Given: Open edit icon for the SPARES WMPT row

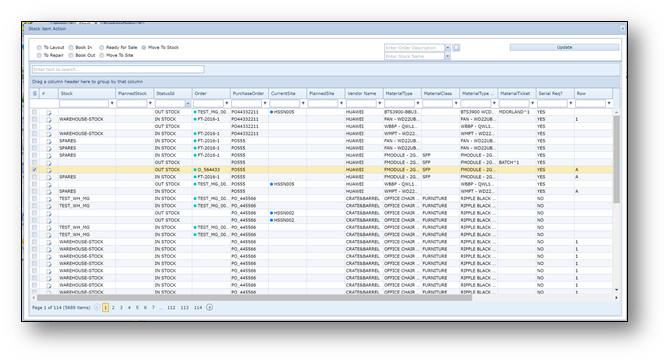Looking at the screenshot, I should point(49,192).
